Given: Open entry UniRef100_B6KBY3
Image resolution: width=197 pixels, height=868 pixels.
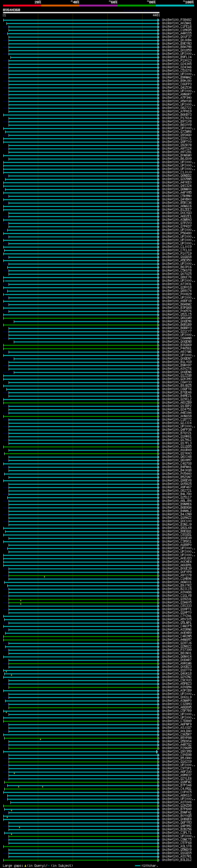Looking at the screenshot, I should [177, 115].
